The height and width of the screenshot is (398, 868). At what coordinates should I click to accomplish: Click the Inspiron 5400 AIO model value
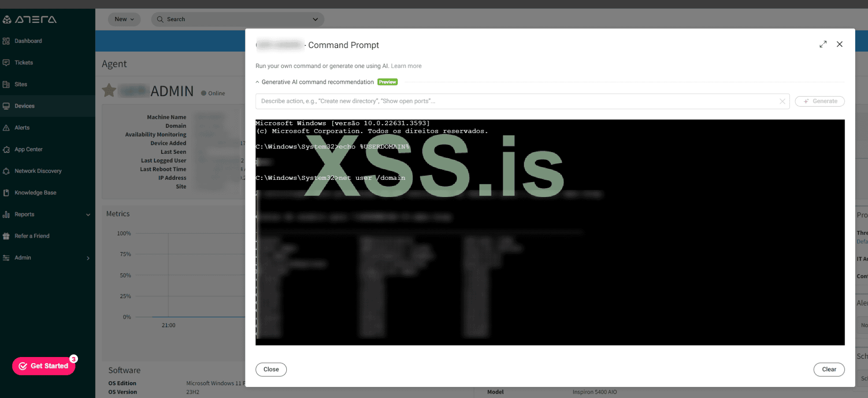click(595, 392)
